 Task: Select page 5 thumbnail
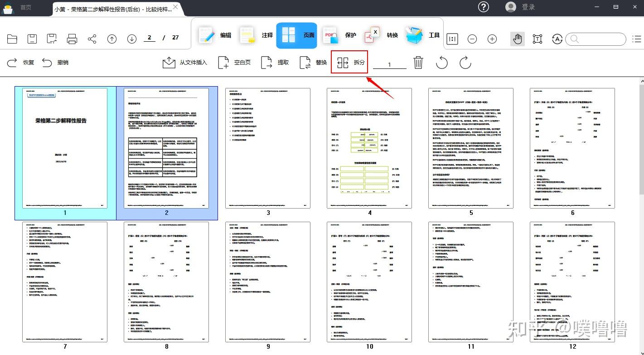pyautogui.click(x=471, y=148)
